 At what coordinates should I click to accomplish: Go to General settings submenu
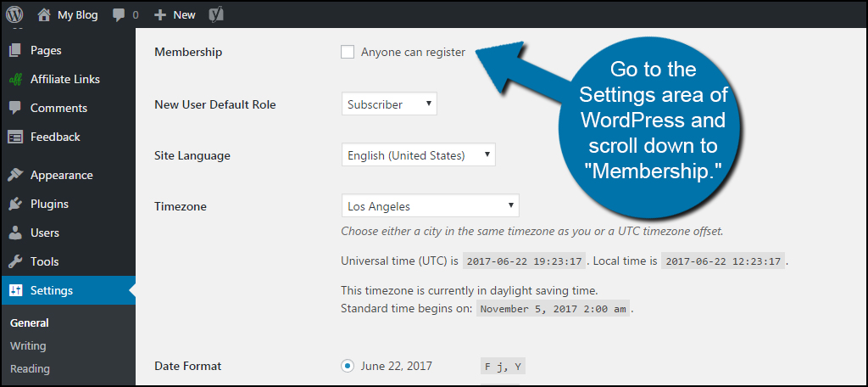click(30, 323)
